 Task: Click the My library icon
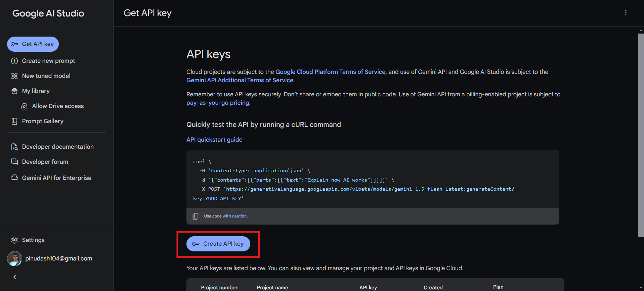coord(14,91)
